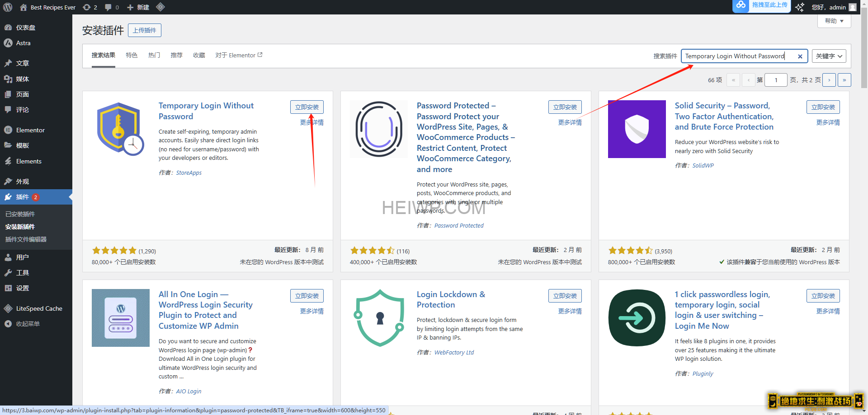Viewport: 868px width, 415px height.
Task: Click Temporary Login Without Password plugin icon
Action: (121, 129)
